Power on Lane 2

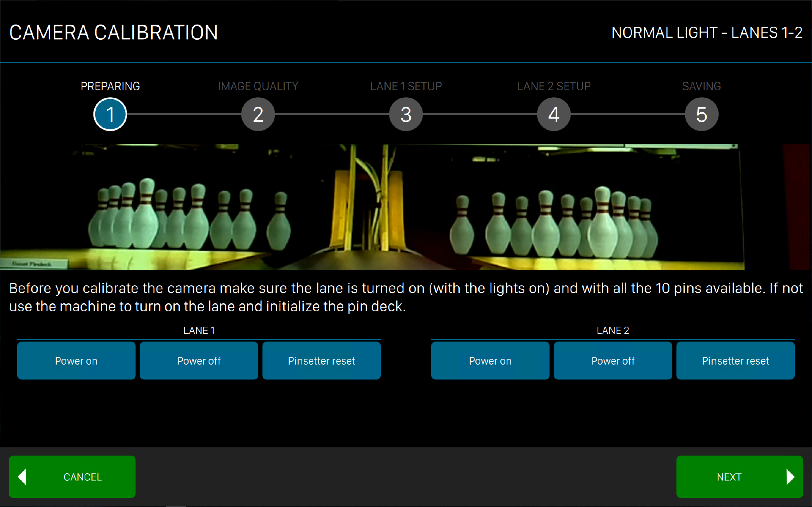click(x=490, y=361)
